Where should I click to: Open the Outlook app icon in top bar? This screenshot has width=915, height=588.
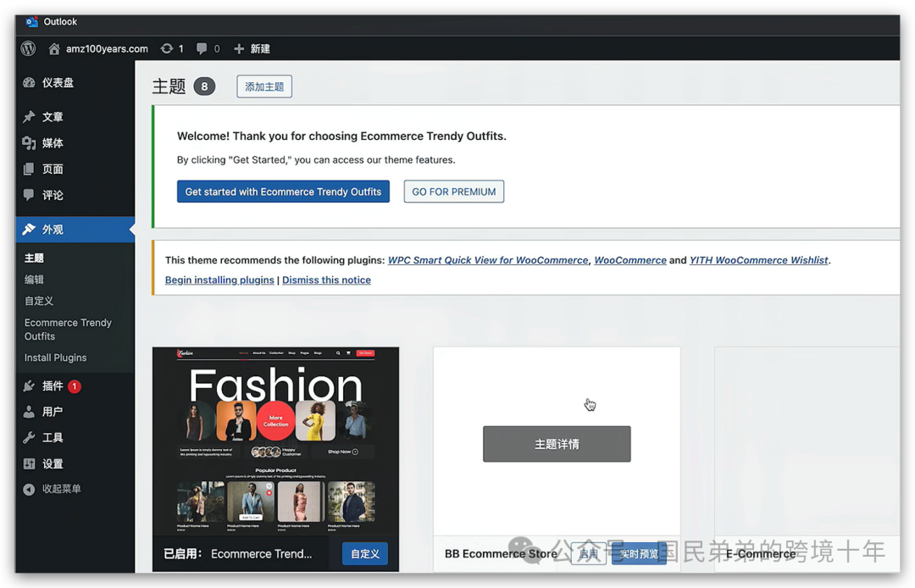point(31,21)
